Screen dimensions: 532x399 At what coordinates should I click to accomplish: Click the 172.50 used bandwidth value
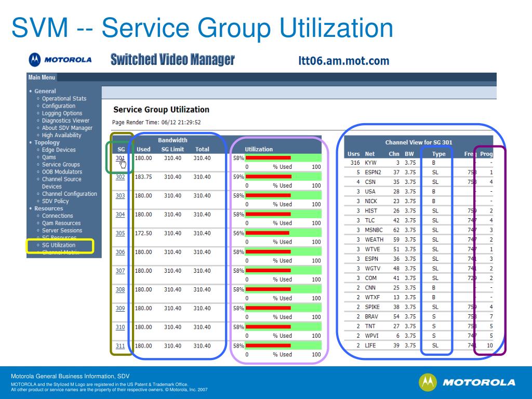coord(143,233)
